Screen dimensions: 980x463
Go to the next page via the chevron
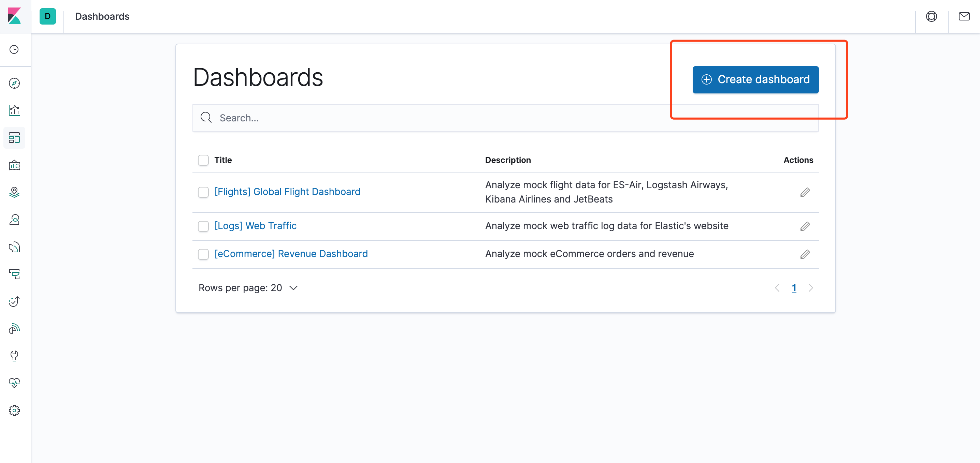(x=810, y=288)
